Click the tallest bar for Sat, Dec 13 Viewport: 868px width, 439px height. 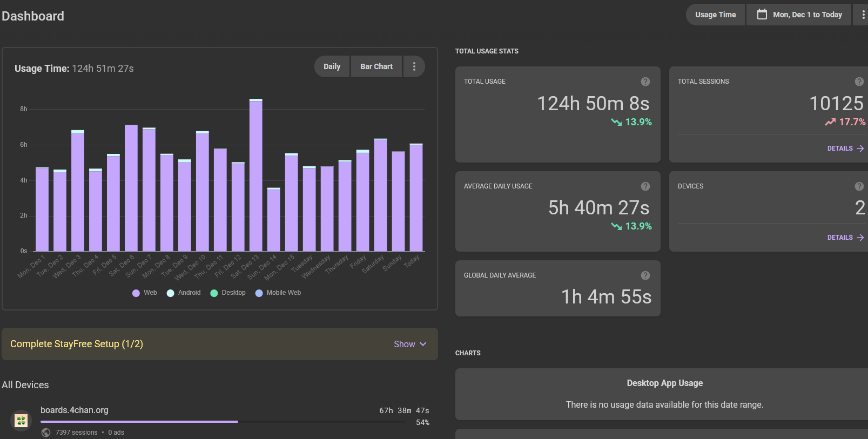[x=256, y=175]
